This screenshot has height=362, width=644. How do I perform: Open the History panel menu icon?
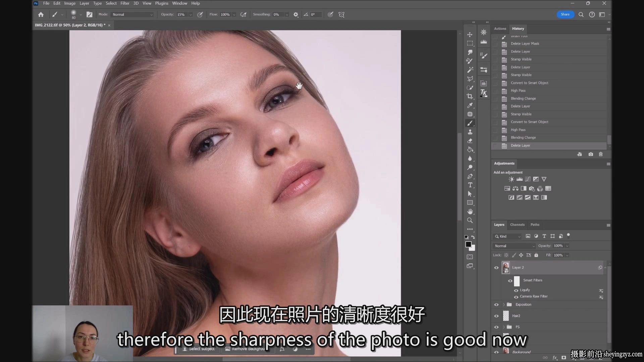click(x=608, y=29)
